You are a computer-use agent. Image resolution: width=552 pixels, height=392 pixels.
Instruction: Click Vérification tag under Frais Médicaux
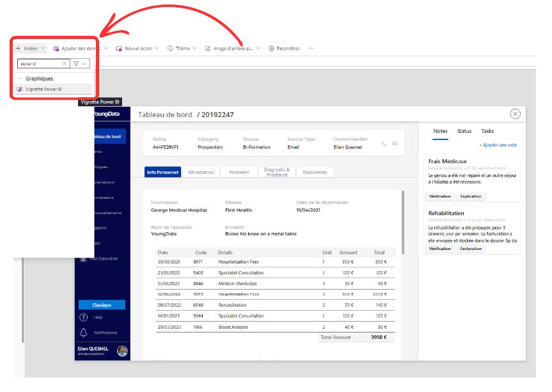[x=440, y=196]
